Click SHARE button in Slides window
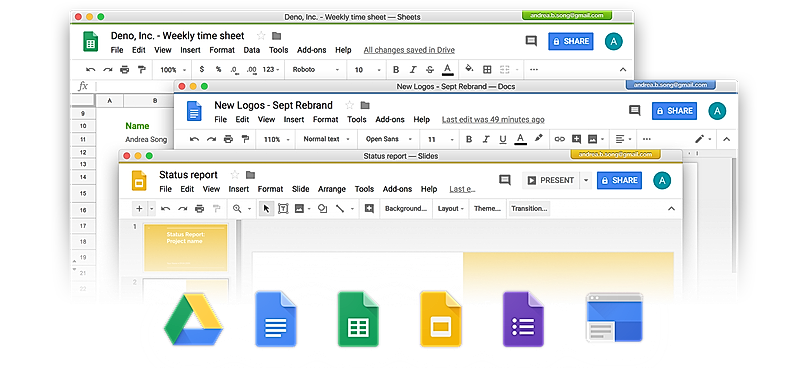Viewport: 801px width, 368px height. [x=619, y=180]
